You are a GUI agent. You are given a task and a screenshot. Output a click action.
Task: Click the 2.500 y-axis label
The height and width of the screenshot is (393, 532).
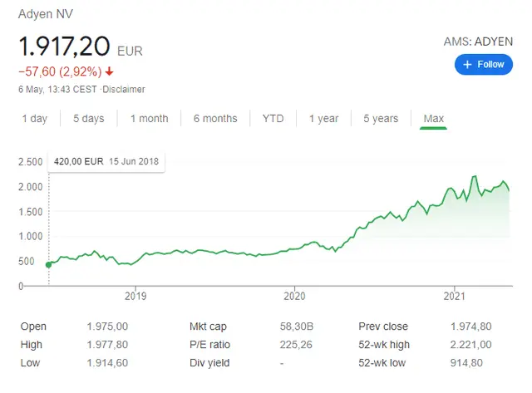pos(31,162)
